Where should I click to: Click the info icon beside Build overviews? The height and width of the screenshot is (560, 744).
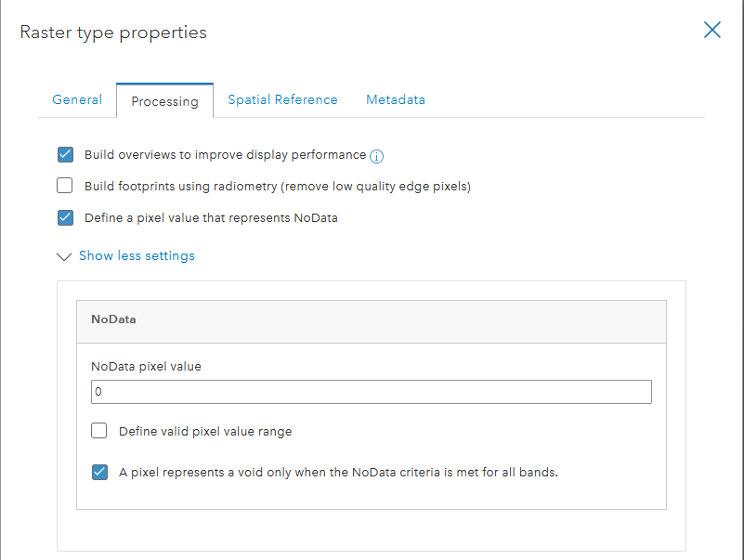click(x=377, y=156)
